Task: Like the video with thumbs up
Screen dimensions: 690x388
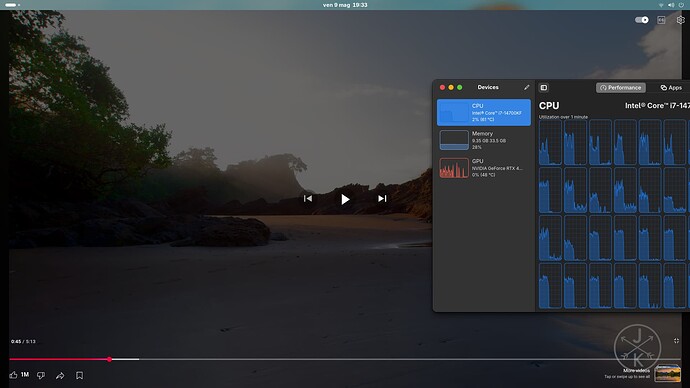Action: (14, 375)
